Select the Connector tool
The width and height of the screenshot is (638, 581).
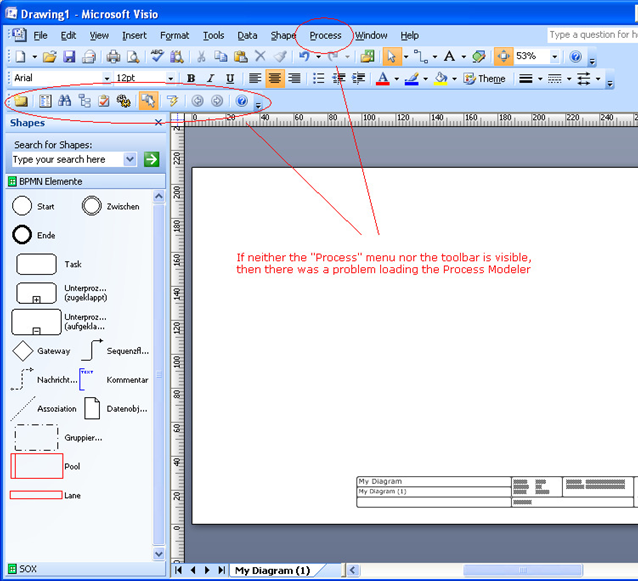pyautogui.click(x=421, y=57)
